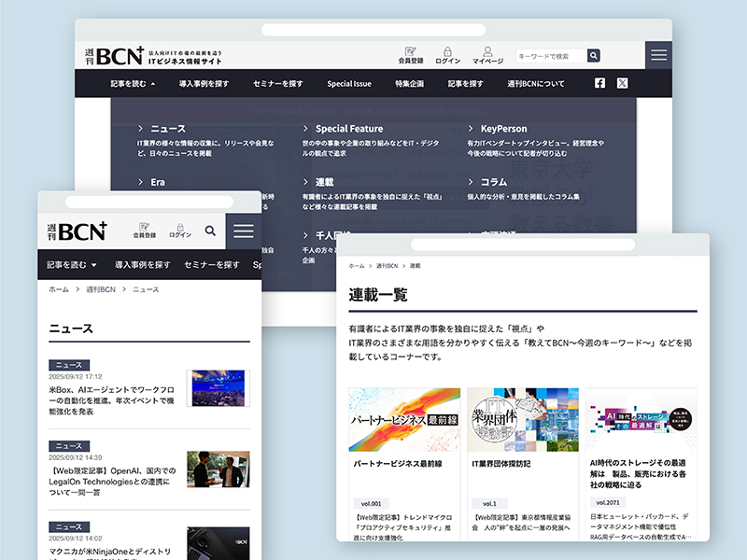Click the desktop ログイン lock icon
The image size is (747, 560).
(447, 51)
